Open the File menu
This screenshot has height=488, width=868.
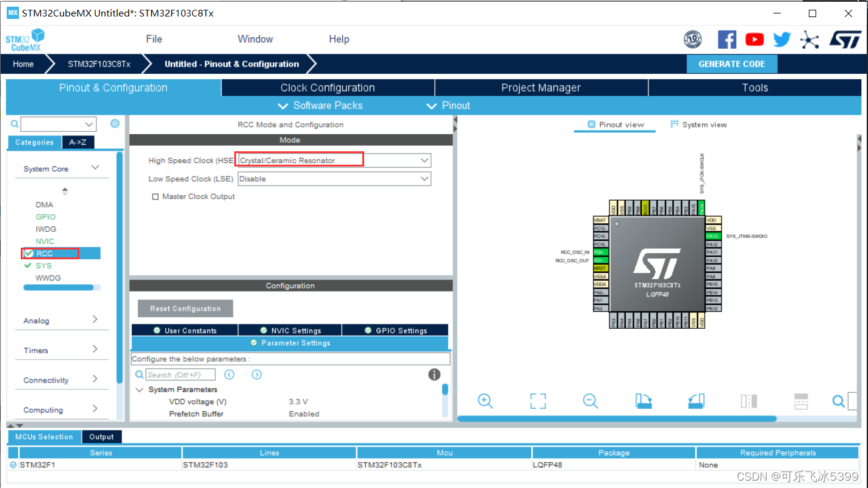click(154, 39)
